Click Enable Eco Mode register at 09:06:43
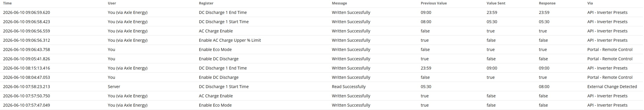This screenshot has width=644, height=110. [215, 50]
